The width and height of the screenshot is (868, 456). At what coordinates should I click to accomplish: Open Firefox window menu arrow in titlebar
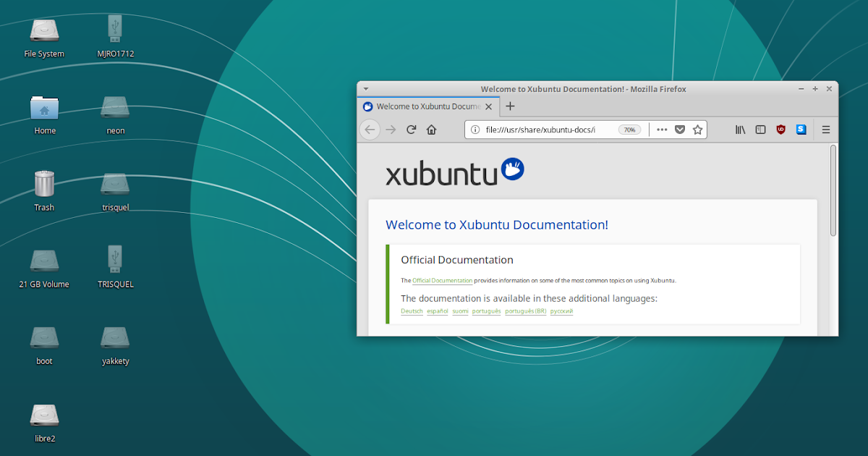[x=365, y=88]
